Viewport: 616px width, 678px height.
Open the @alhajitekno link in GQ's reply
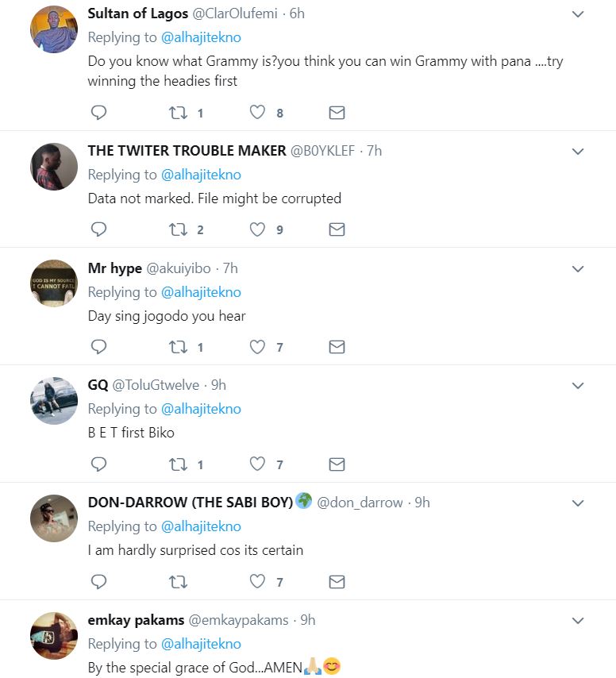[201, 409]
